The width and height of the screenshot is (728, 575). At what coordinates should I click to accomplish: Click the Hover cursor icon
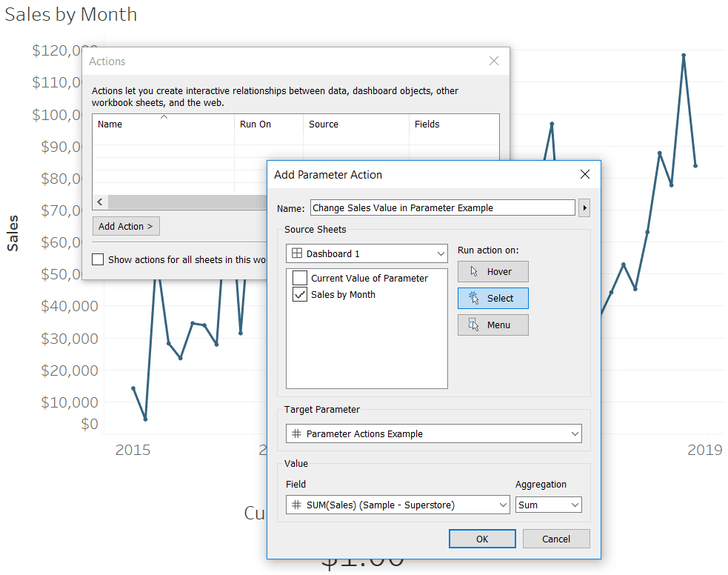473,271
